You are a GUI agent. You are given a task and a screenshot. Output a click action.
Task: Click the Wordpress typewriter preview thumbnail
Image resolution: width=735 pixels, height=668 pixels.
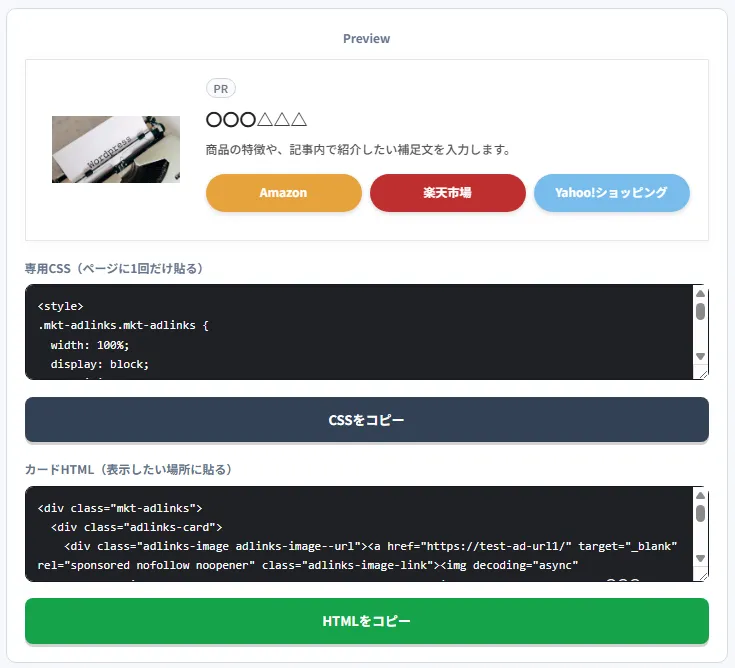coord(116,150)
